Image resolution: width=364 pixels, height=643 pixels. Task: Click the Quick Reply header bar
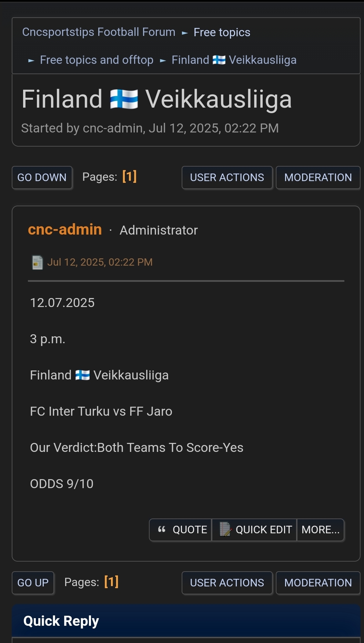tap(186, 621)
